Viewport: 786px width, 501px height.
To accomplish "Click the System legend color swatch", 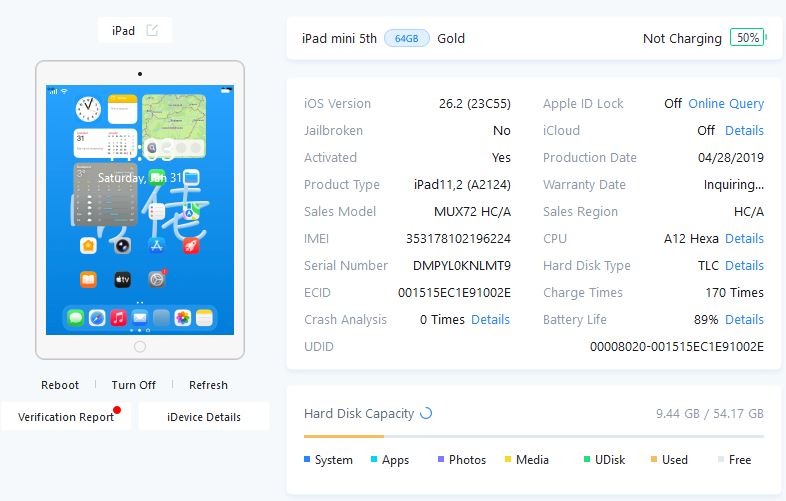I will click(307, 459).
